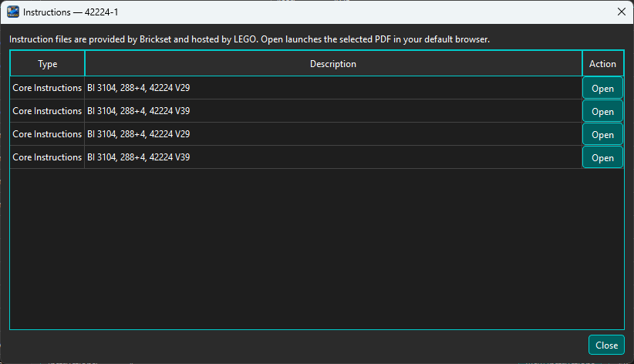Screen dimensions: 634x364
Task: Open the first row's V29 instructions PDF
Action: pos(602,88)
